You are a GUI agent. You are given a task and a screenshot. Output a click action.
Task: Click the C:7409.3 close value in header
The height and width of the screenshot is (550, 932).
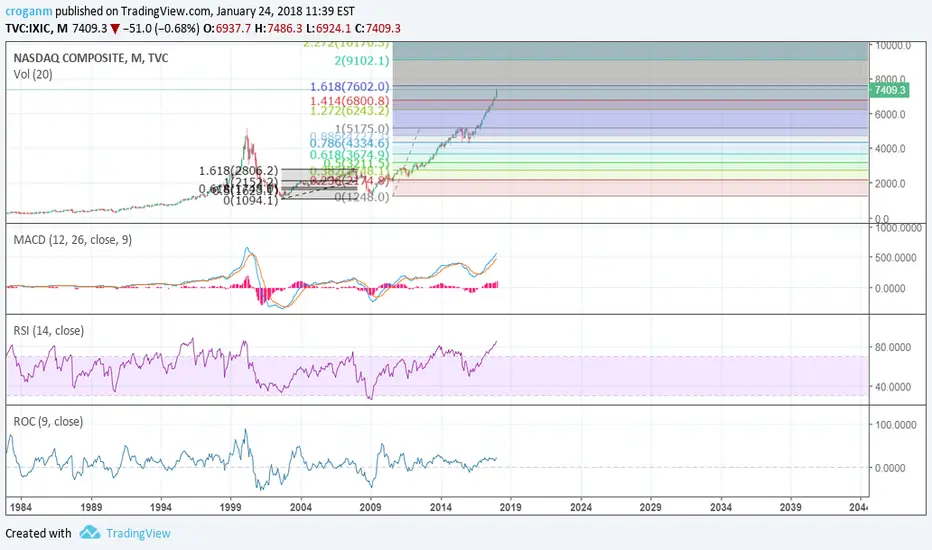click(x=377, y=29)
